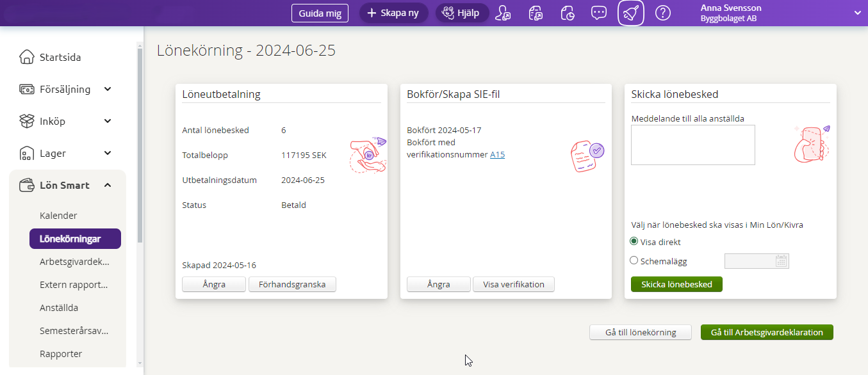Go to Startsida in sidebar
This screenshot has height=375, width=868.
tap(60, 57)
